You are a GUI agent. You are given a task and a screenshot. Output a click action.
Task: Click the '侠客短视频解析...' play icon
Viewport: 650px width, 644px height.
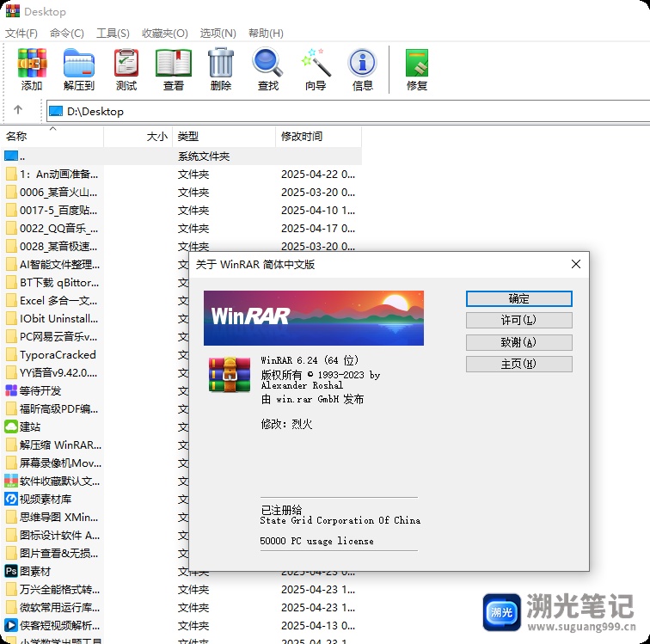tap(11, 625)
